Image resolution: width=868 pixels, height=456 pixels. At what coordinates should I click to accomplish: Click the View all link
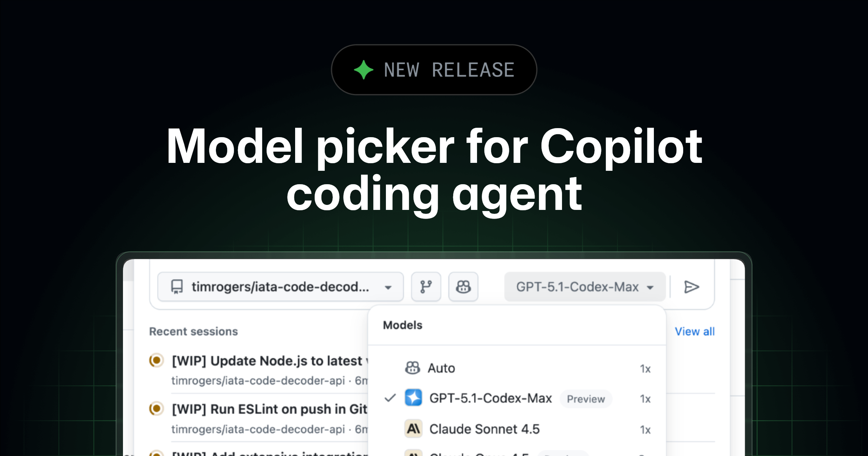click(x=694, y=332)
